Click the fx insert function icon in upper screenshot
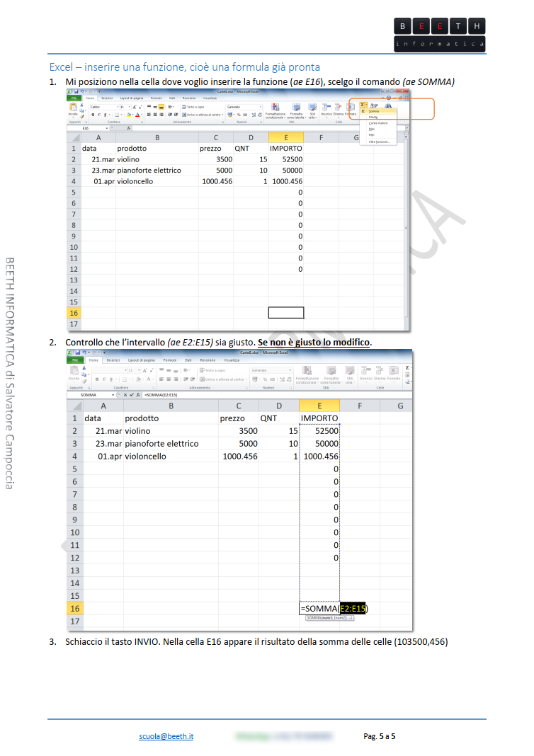Image resolution: width=534 pixels, height=756 pixels. click(128, 128)
